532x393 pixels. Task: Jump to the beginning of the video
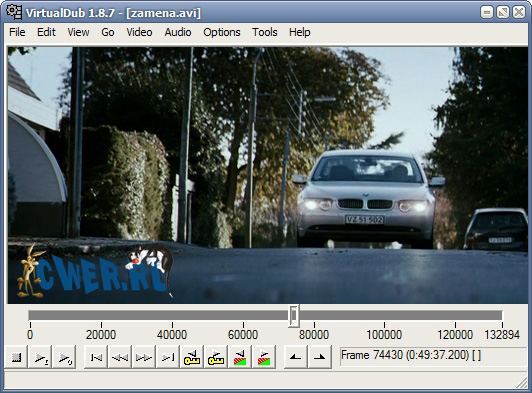coord(96,357)
